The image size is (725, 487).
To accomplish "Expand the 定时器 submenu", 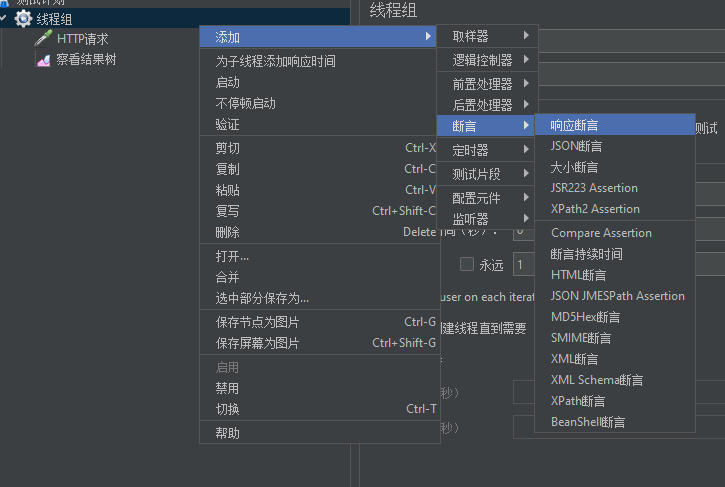I will tap(485, 150).
